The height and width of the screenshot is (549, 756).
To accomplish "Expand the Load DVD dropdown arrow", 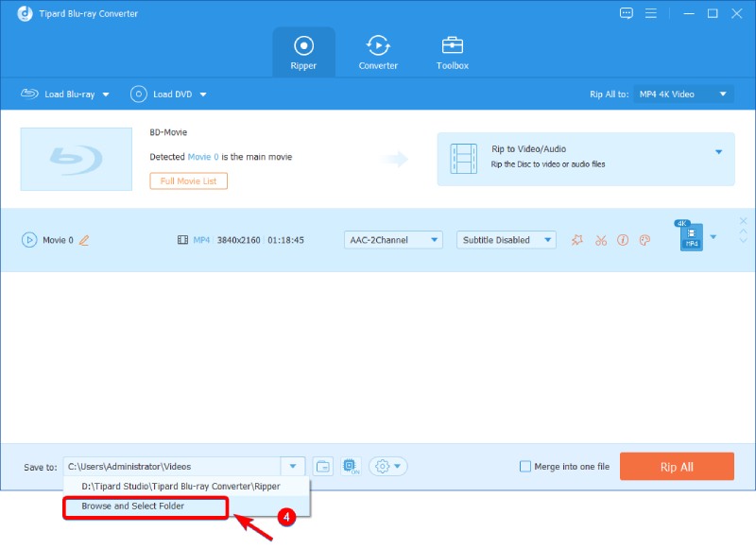I will [203, 94].
